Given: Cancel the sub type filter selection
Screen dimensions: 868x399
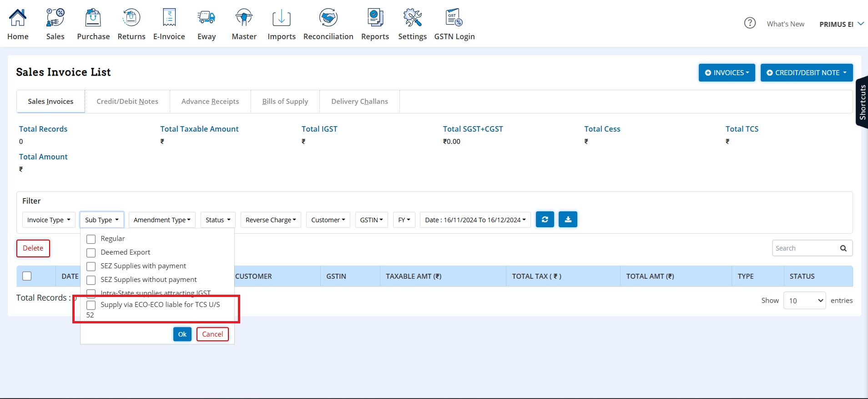Looking at the screenshot, I should coord(212,334).
